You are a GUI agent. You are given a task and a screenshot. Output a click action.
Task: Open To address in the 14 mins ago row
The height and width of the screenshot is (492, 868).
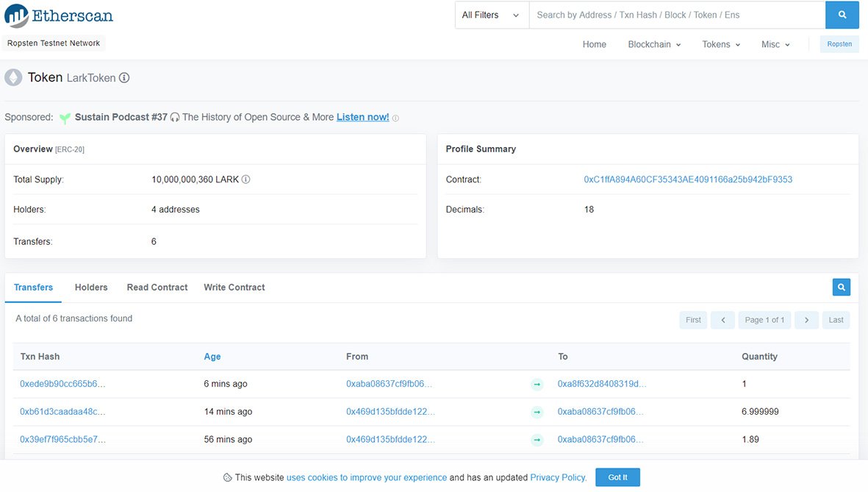click(x=600, y=412)
